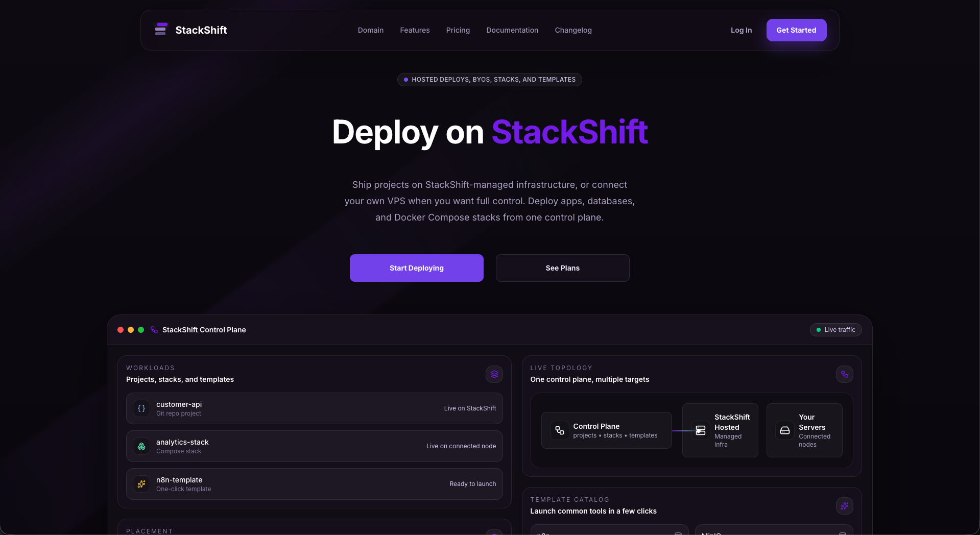Open the Pricing menu item
Screen dimensions: 980x535
coord(458,30)
